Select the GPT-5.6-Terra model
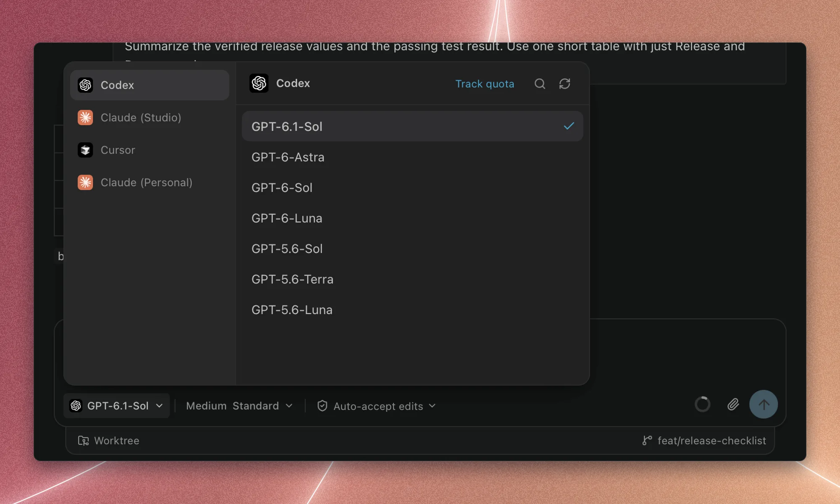This screenshot has width=840, height=504. [412, 279]
